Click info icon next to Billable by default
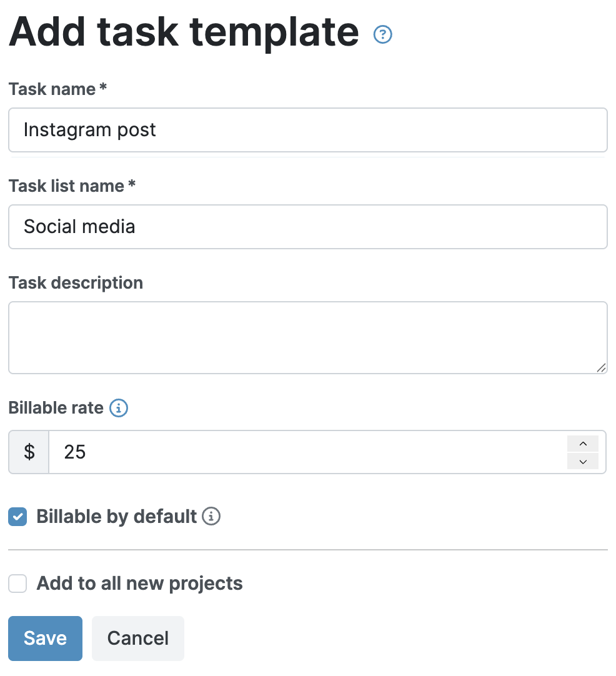This screenshot has width=616, height=676. (x=212, y=517)
